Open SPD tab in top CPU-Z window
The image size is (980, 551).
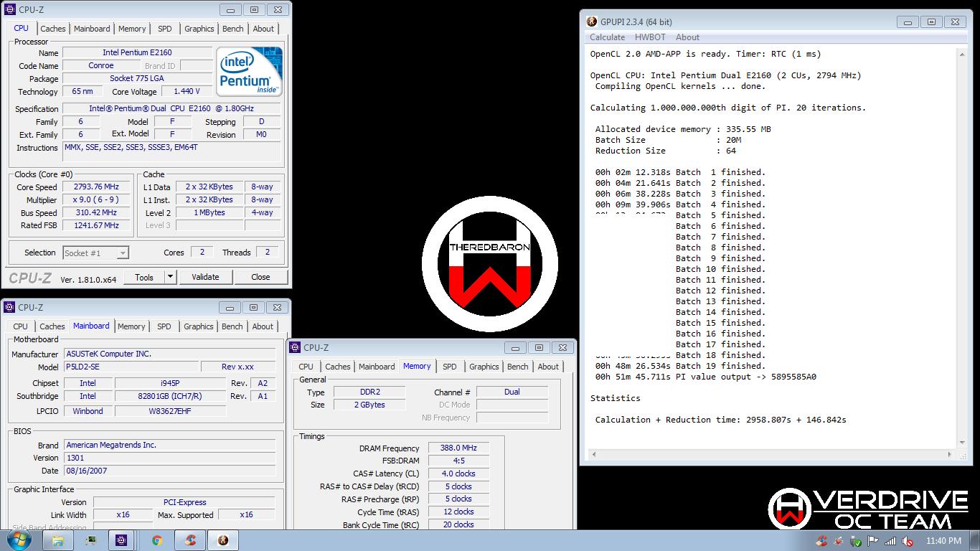coord(165,29)
